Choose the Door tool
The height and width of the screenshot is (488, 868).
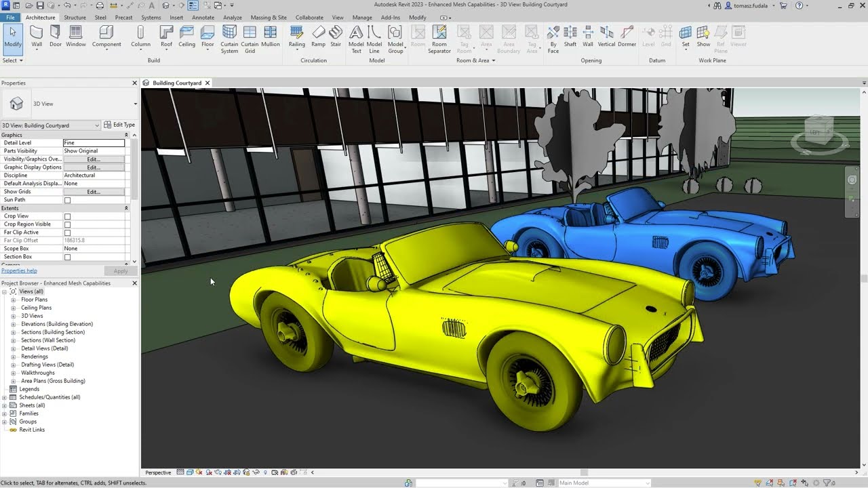pos(56,37)
